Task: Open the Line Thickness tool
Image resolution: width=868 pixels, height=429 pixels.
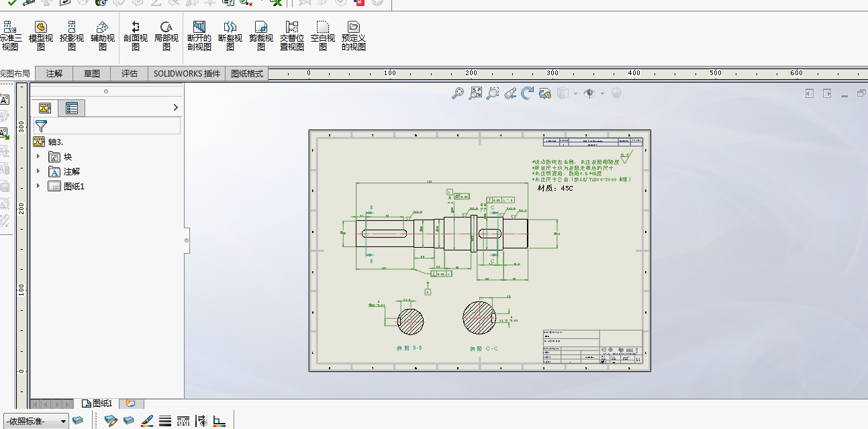Action: [x=165, y=421]
